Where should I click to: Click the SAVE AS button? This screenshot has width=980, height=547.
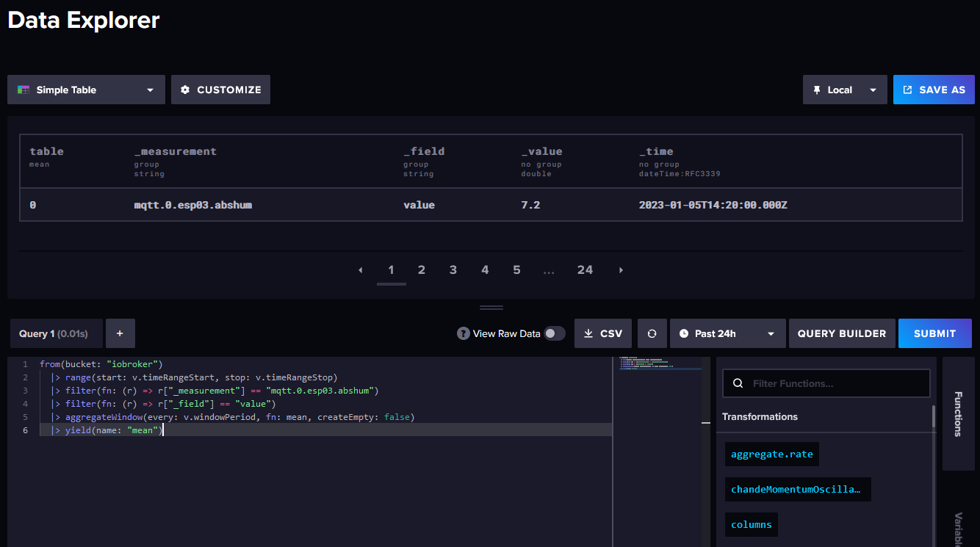pyautogui.click(x=934, y=90)
